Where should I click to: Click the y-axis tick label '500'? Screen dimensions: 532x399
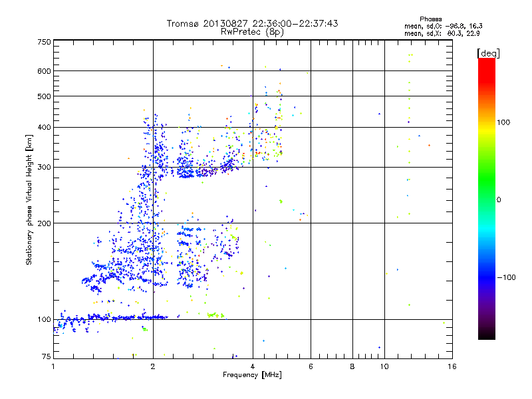tap(45, 96)
